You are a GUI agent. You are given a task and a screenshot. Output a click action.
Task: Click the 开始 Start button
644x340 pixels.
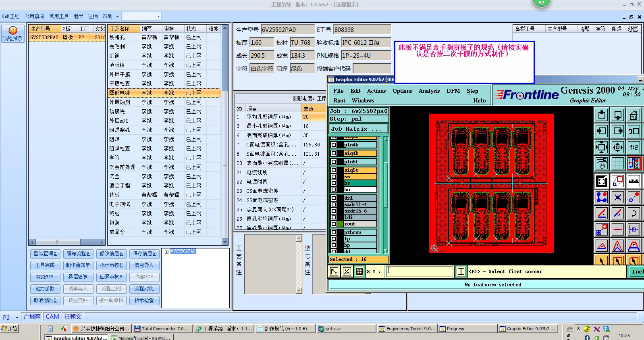9,329
